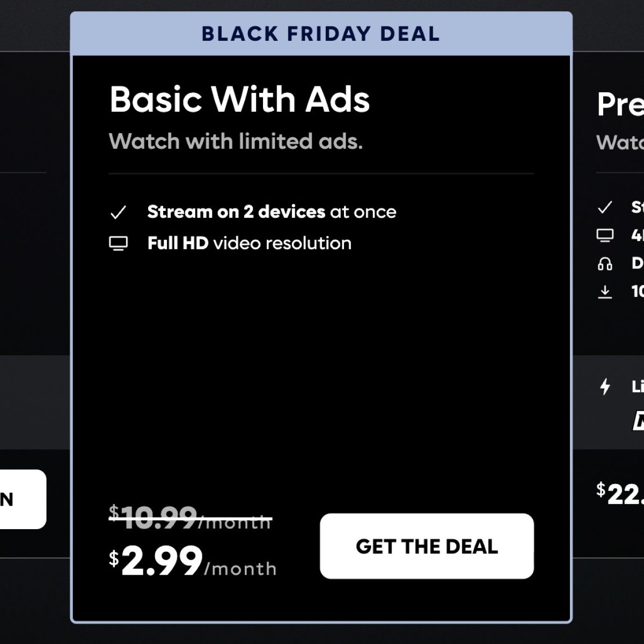Click the checkmark icon beside Stream on 2 devices

click(118, 213)
